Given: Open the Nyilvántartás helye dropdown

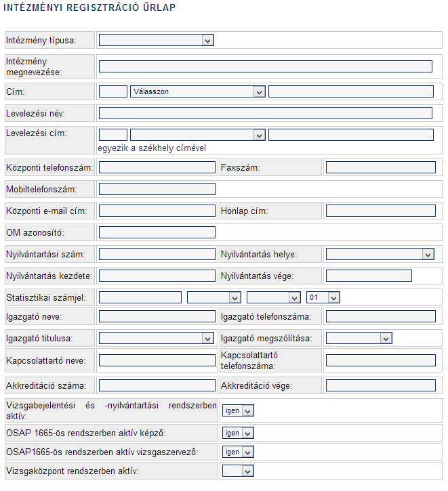Looking at the screenshot, I should [380, 254].
